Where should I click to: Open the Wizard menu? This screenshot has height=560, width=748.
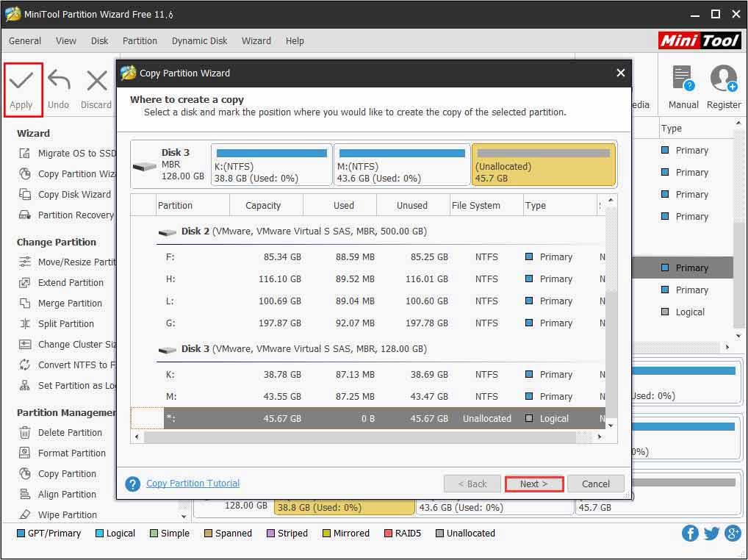(256, 41)
